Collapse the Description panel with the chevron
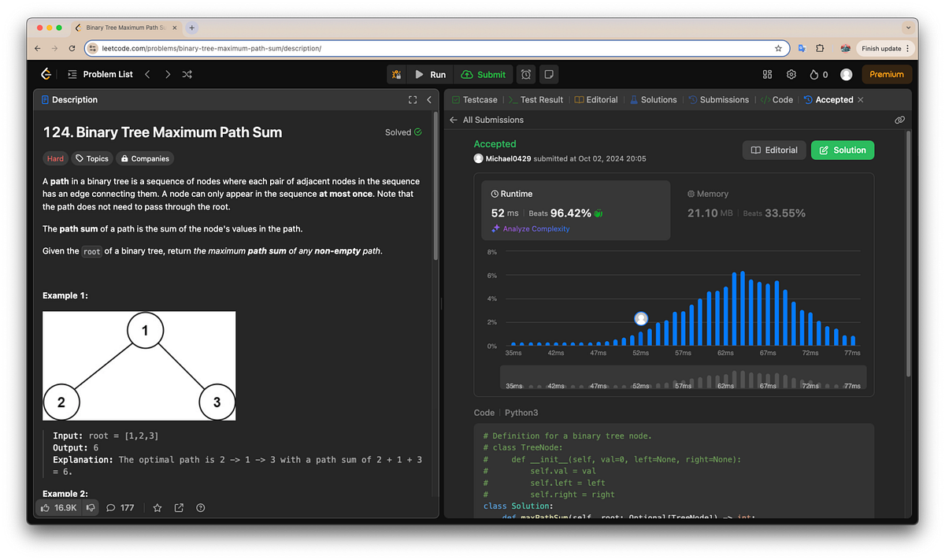945x560 pixels. pyautogui.click(x=429, y=99)
